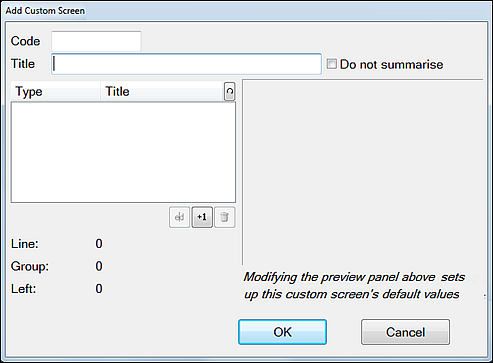Dismiss the dialog with Cancel
This screenshot has height=363, width=493.
click(405, 332)
